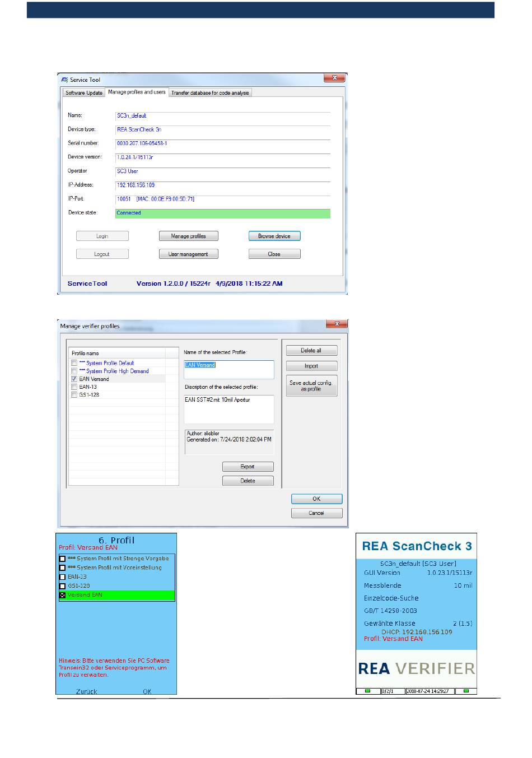Click the Close button in Service Tool

coord(274,254)
